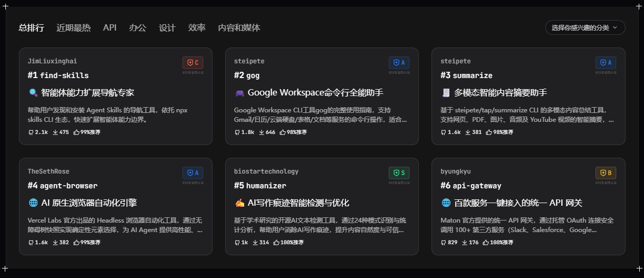Switch to the 设计 tab
The image size is (644, 278).
point(167,28)
